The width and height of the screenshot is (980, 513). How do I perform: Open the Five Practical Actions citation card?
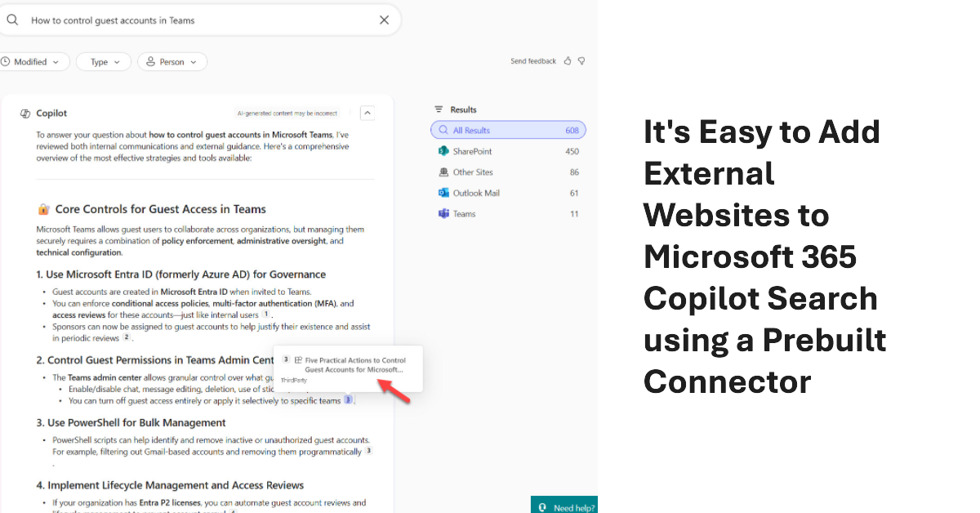click(x=349, y=366)
